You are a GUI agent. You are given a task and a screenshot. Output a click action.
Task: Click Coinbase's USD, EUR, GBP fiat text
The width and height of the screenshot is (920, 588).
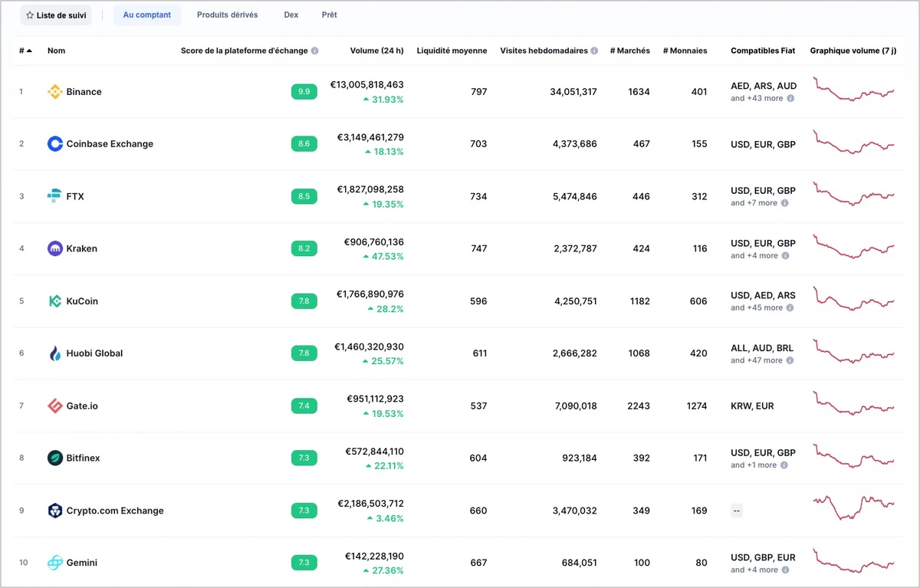tap(763, 144)
